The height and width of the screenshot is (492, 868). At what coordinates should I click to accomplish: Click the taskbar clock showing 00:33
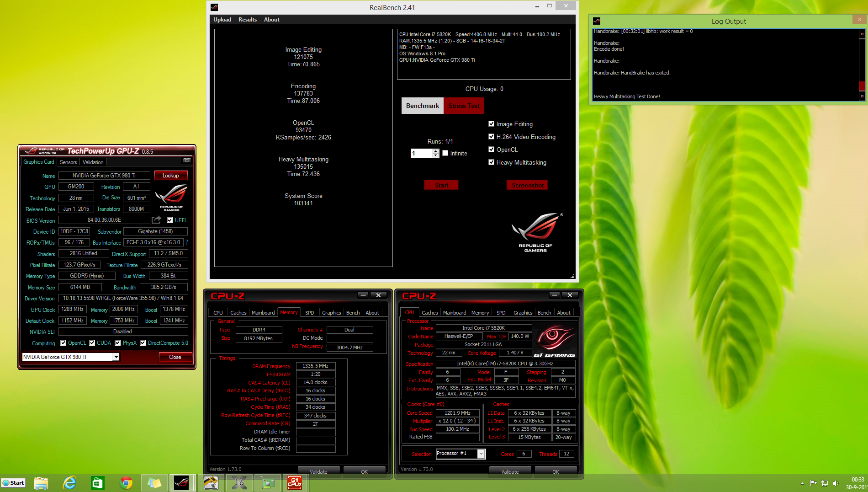857,480
